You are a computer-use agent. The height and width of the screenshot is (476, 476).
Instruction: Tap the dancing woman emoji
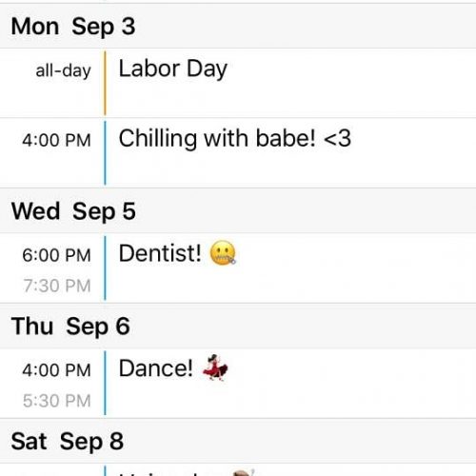tap(215, 367)
